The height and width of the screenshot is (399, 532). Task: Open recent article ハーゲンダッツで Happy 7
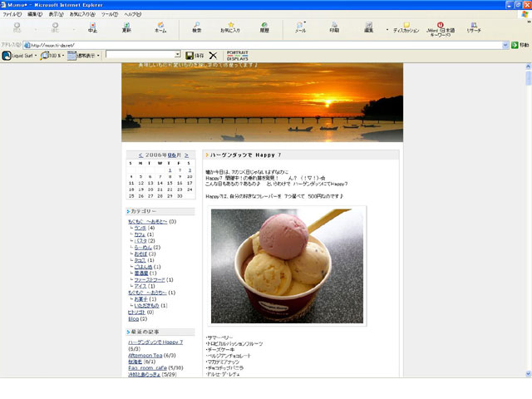155,342
